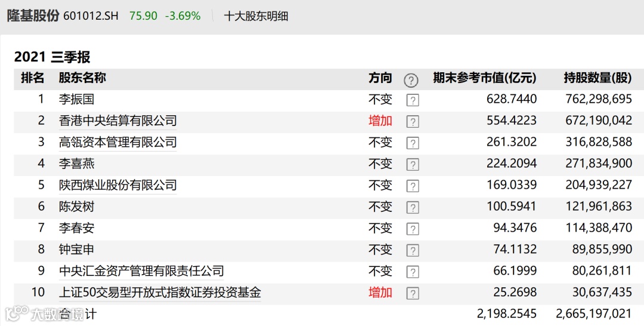The height and width of the screenshot is (326, 644).
Task: Open shareholder link 香港中央结算有限公司
Action: (118, 121)
